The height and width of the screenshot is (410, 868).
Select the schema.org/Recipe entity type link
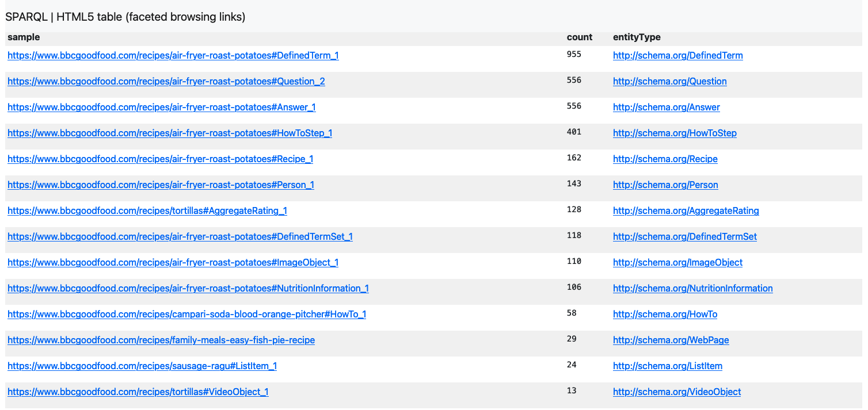point(665,159)
